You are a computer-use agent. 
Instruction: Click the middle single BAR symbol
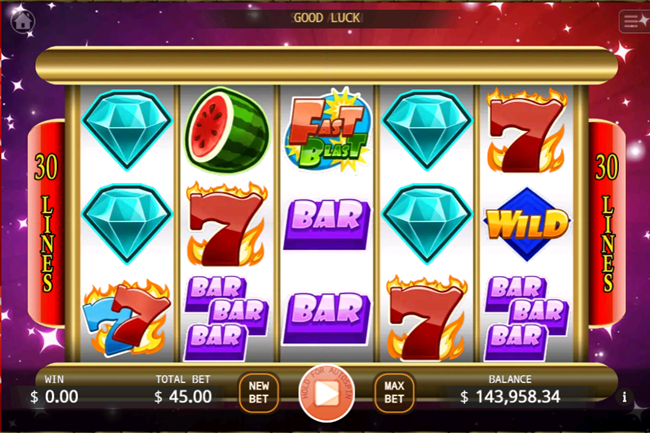[327, 224]
